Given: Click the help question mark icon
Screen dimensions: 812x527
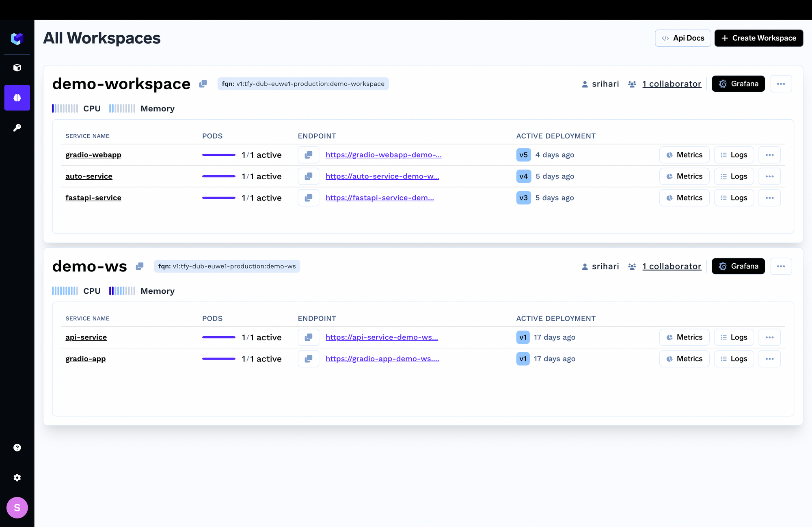Looking at the screenshot, I should 17,447.
